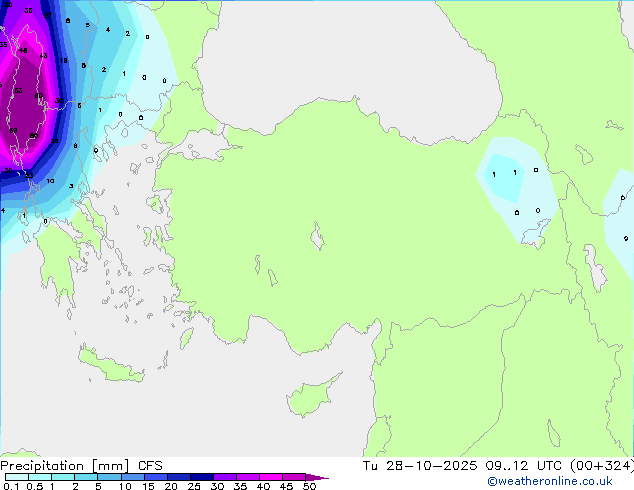
Task: Click the '68' precipitation value on the map
Action: (x=13, y=130)
